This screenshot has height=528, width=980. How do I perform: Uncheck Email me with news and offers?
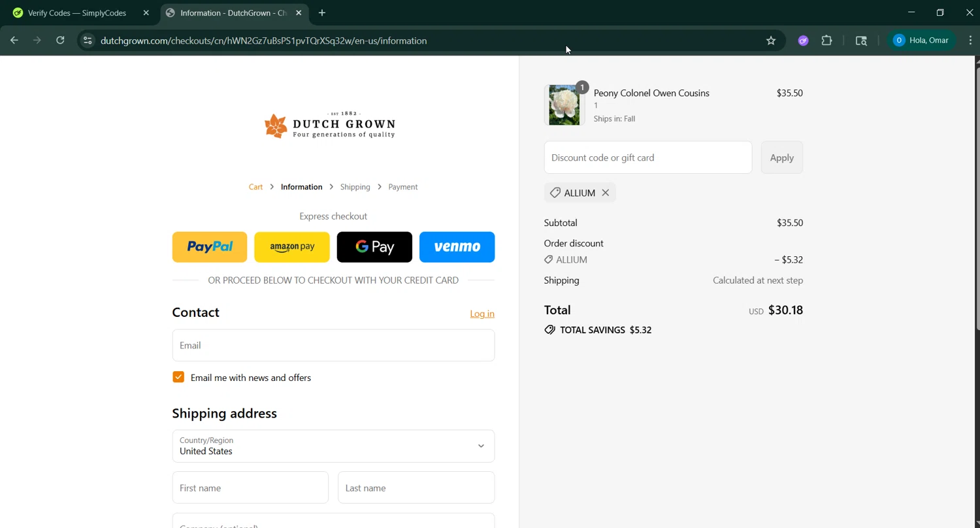[x=178, y=377]
